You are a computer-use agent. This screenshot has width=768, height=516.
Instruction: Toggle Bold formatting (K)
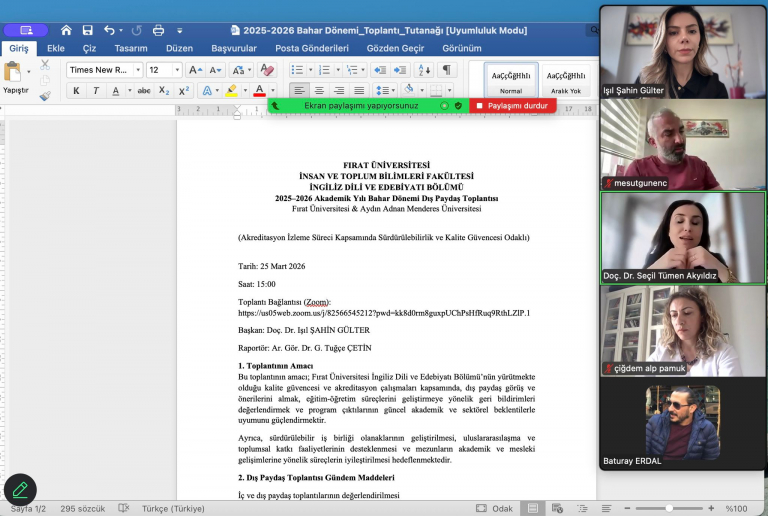76,91
